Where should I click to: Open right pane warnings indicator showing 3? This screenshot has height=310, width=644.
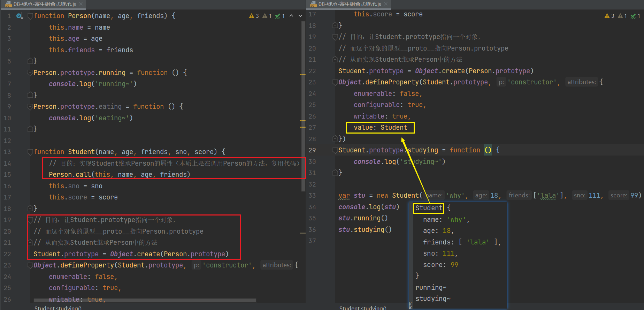[x=609, y=16]
